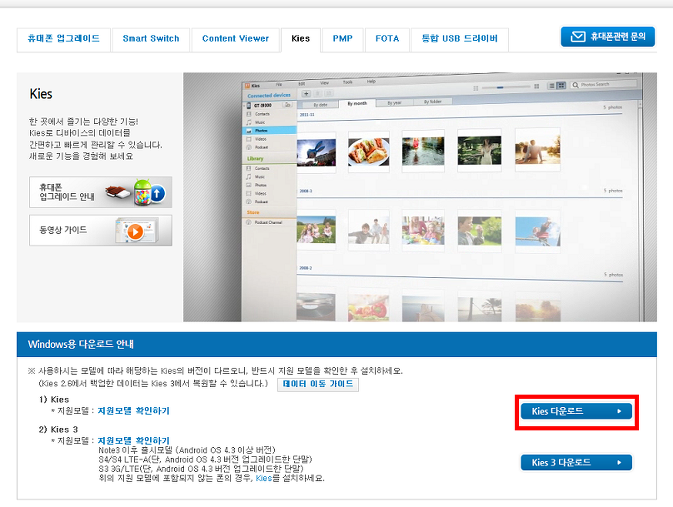Open the 동영상 가이드 video guide button

[x=100, y=230]
